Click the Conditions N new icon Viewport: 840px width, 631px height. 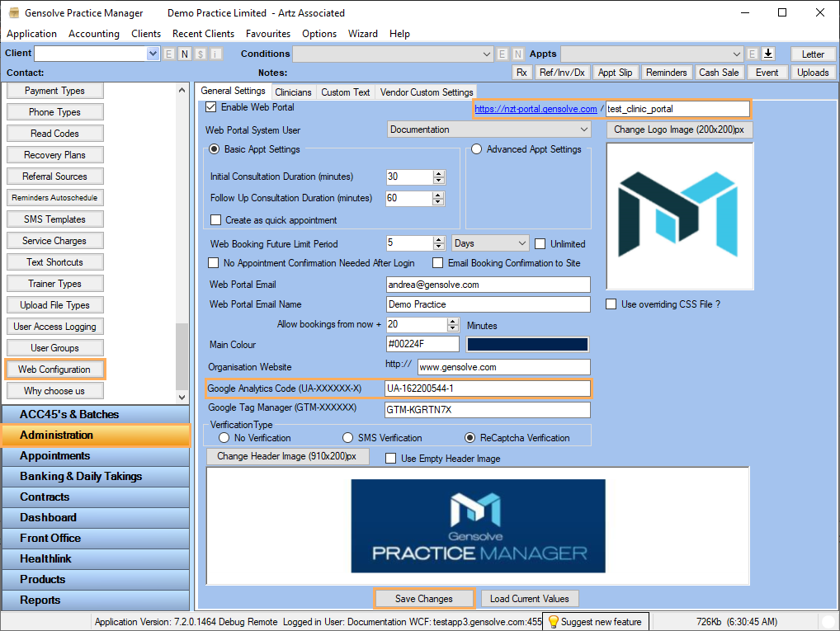(517, 54)
